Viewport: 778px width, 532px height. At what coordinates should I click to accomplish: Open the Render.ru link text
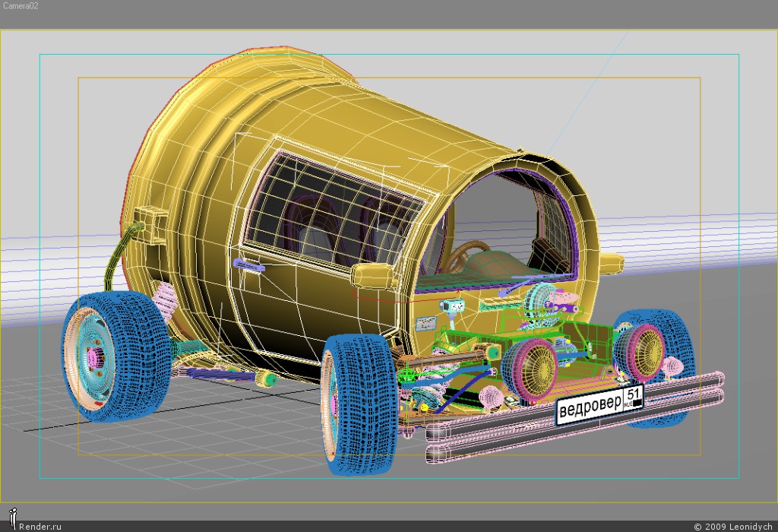(x=40, y=526)
